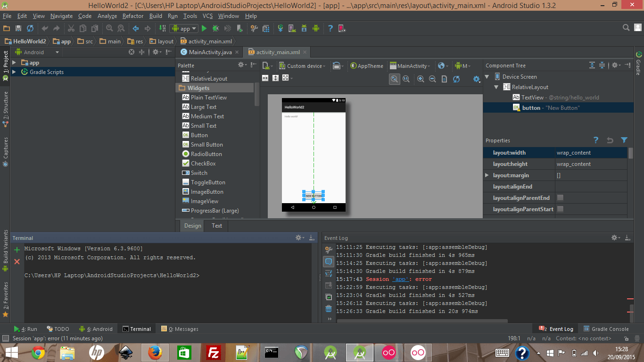The height and width of the screenshot is (362, 644).
Task: Click Properties panel help question icon
Action: pos(596,140)
